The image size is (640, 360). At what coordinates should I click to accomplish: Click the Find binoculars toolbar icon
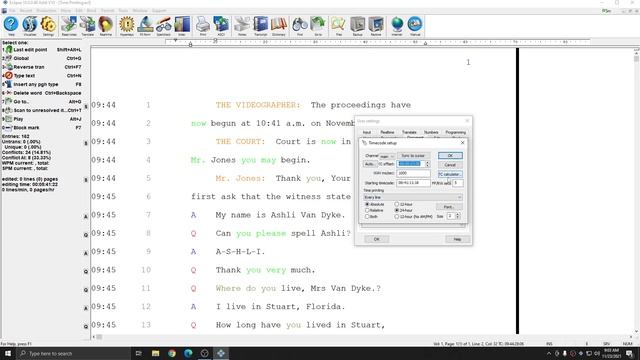point(300,25)
